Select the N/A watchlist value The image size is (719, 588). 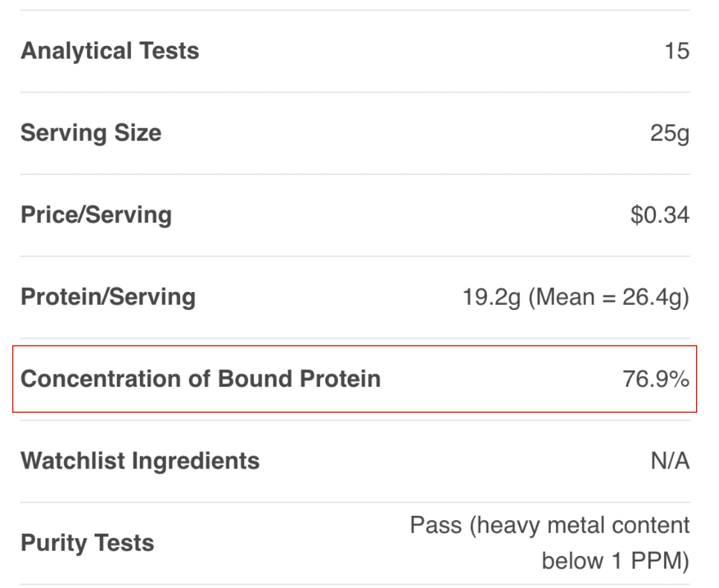[x=670, y=461]
